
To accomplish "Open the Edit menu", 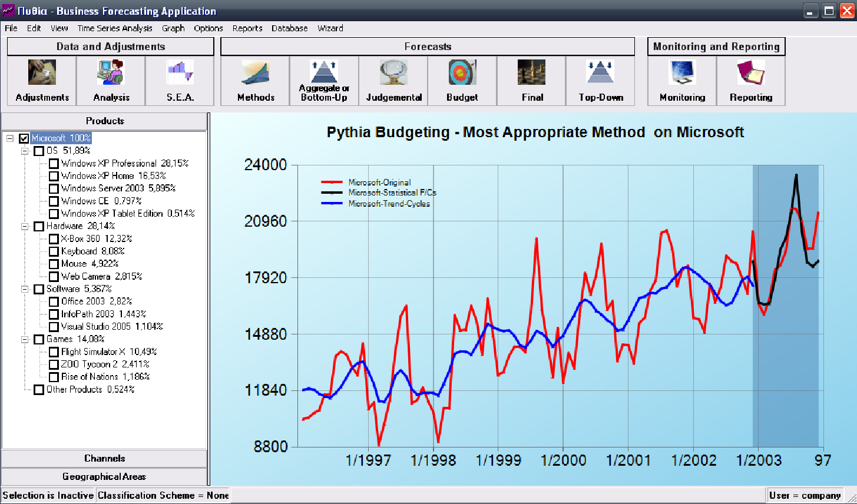I will 34,28.
